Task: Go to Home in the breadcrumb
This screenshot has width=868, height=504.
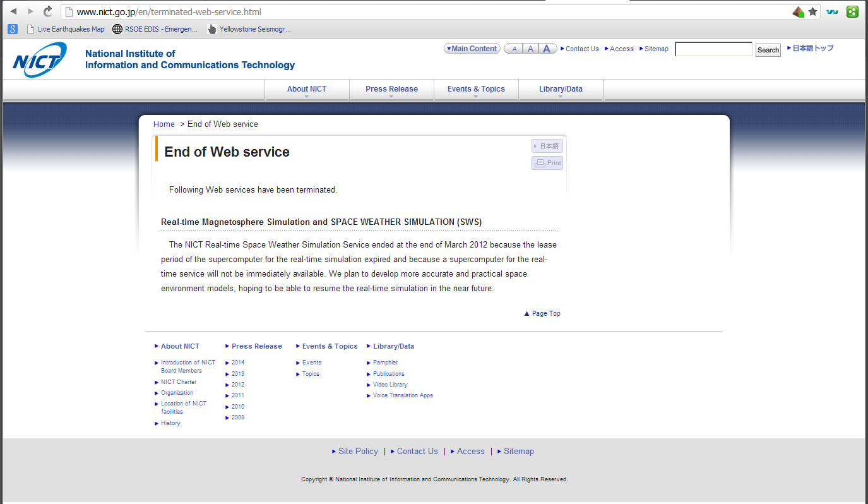Action: point(164,124)
